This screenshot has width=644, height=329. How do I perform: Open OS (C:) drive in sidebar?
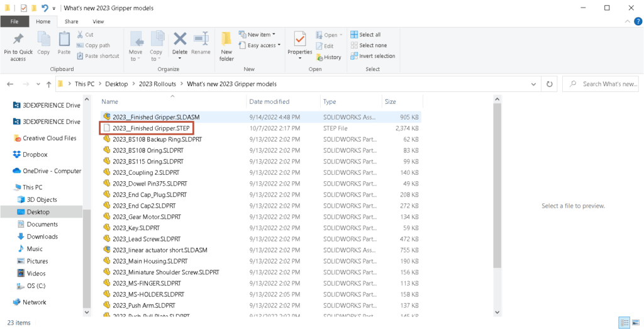(x=31, y=286)
